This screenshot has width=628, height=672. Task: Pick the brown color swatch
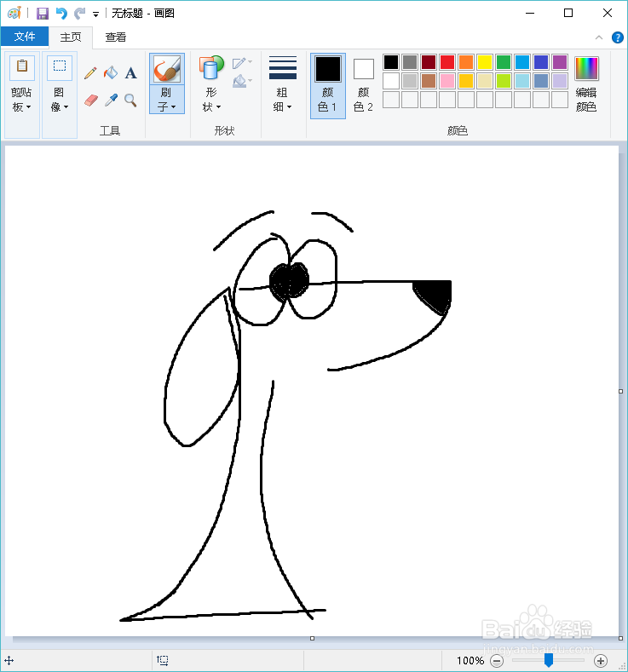[429, 81]
